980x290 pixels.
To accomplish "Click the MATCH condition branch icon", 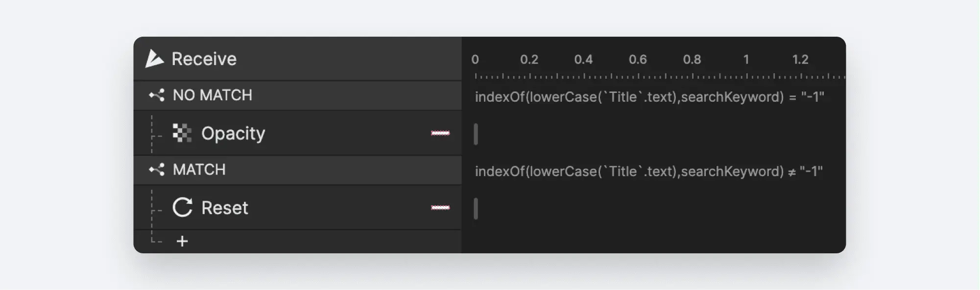I will pos(157,170).
